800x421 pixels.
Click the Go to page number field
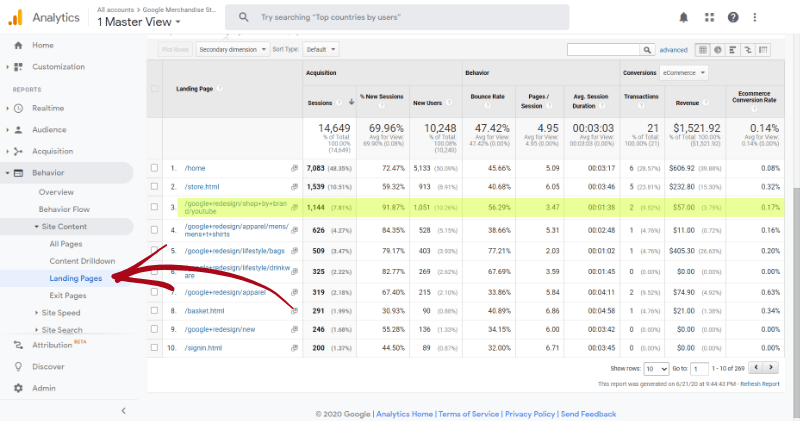[x=699, y=368]
